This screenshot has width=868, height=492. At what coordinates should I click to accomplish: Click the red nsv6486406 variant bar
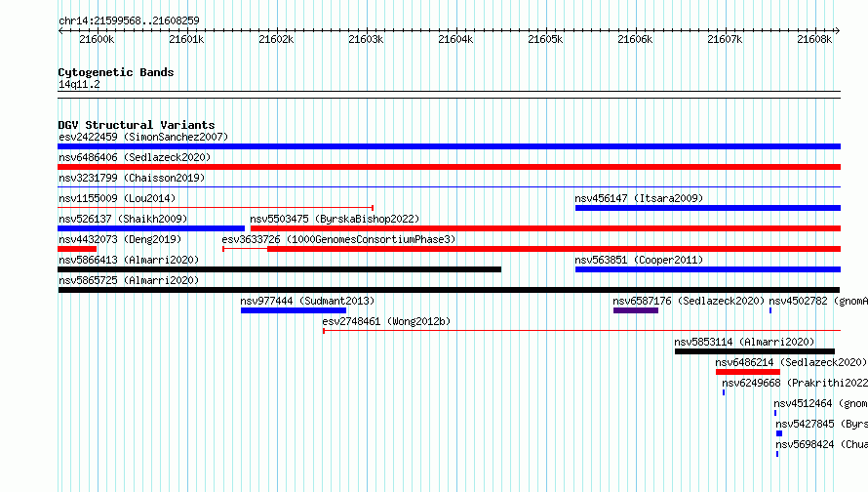click(x=449, y=167)
